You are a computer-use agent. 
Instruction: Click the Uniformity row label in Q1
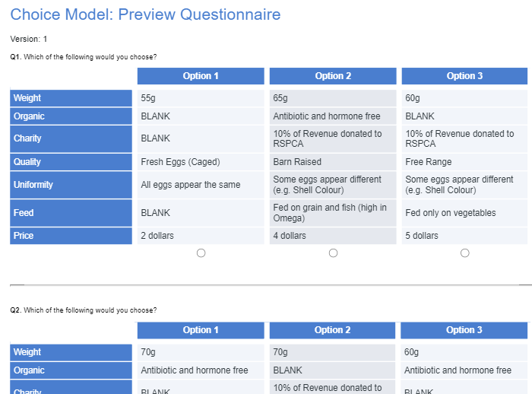[71, 185]
